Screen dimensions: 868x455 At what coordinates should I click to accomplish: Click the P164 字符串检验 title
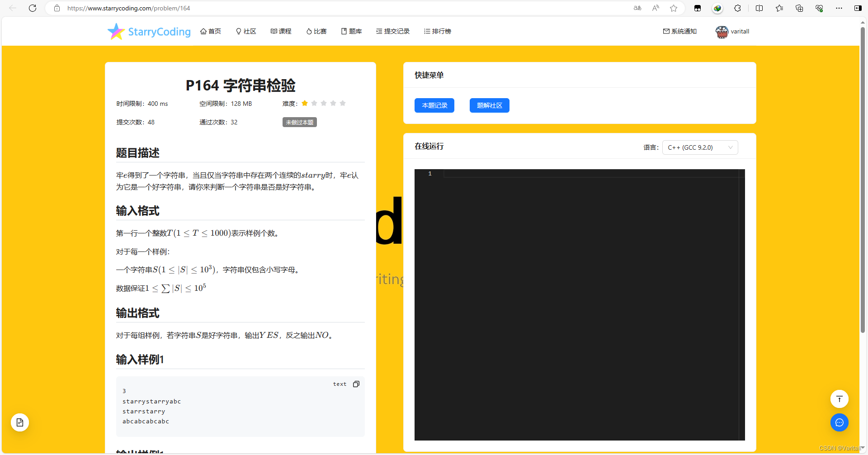[241, 85]
